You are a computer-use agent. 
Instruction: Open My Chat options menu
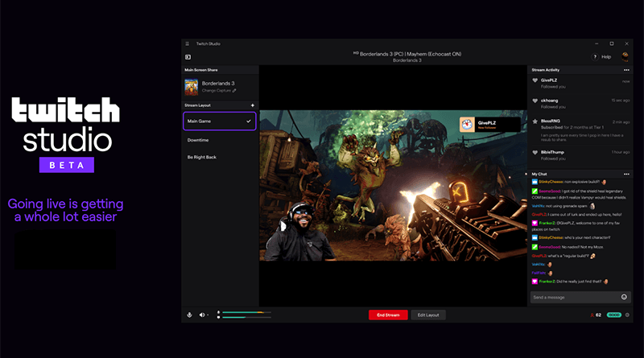tap(626, 174)
